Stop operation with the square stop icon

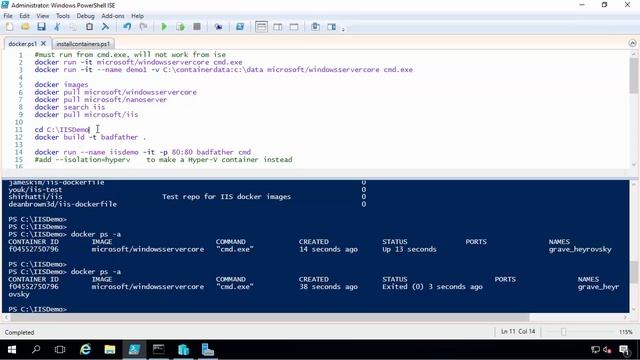[197, 27]
